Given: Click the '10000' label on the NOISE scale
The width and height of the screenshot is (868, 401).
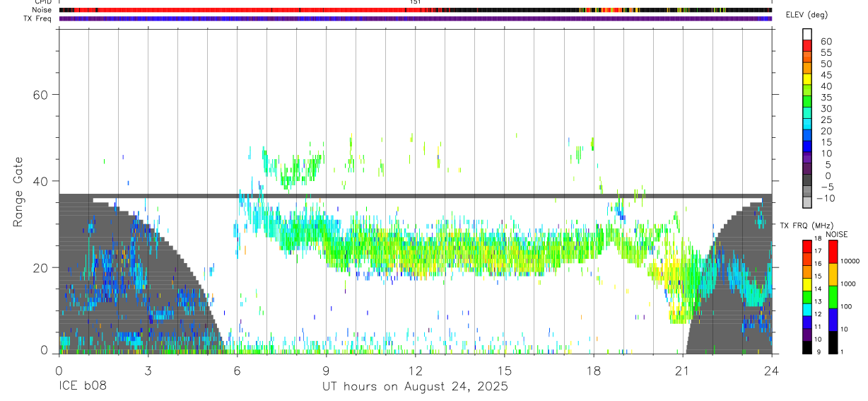Looking at the screenshot, I should [x=850, y=261].
